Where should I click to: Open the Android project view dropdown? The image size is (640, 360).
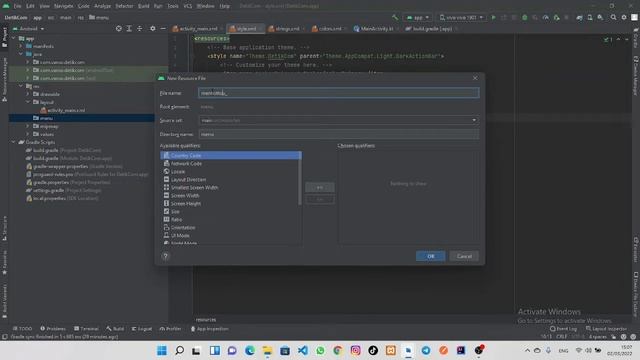[29, 29]
